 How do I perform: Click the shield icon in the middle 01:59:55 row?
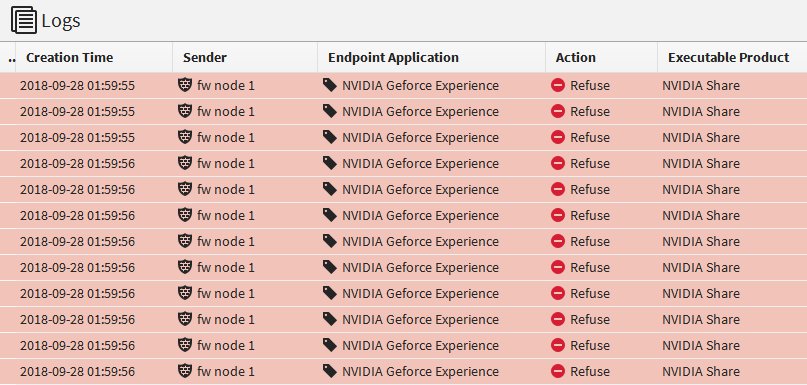(185, 111)
